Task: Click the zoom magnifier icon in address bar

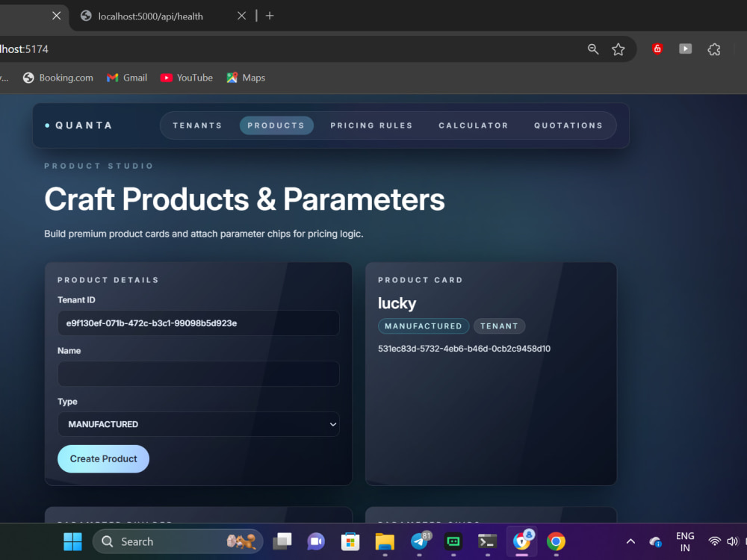Action: pyautogui.click(x=593, y=49)
